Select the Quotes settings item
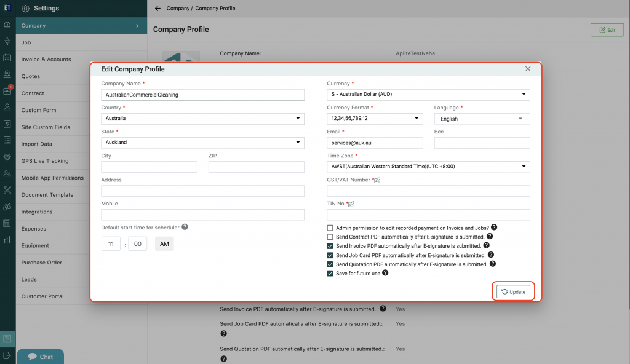Screen dimensions: 630x364 (53, 76)
